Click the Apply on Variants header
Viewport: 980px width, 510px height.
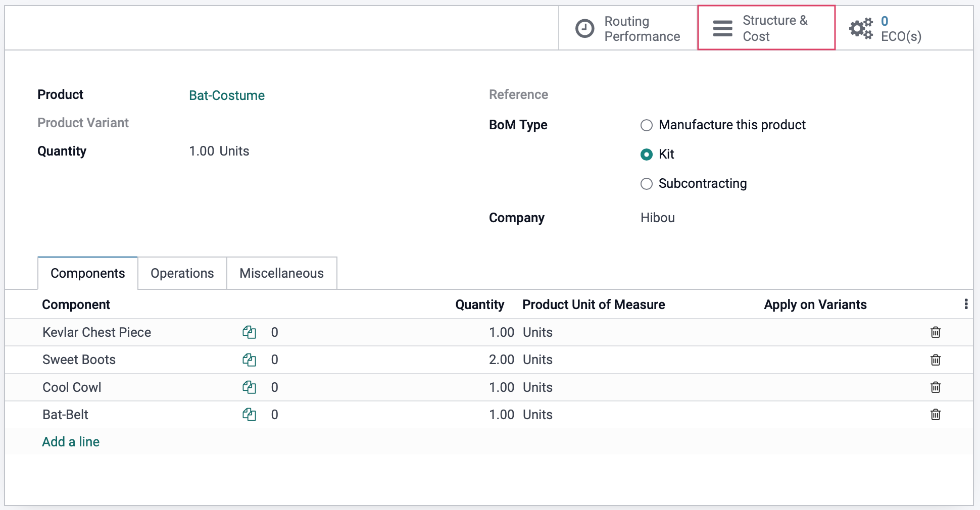coord(815,304)
